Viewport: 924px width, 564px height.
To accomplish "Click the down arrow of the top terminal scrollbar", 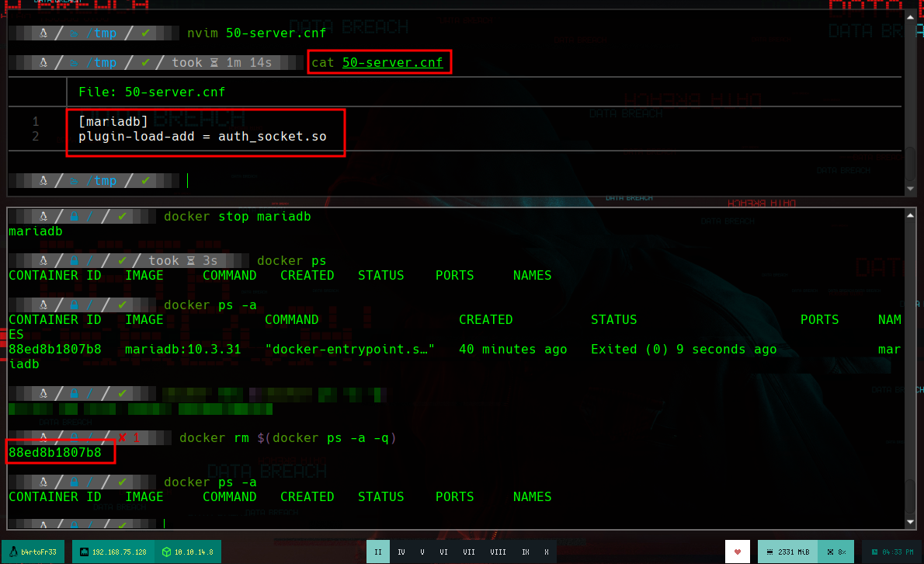I will coord(911,189).
